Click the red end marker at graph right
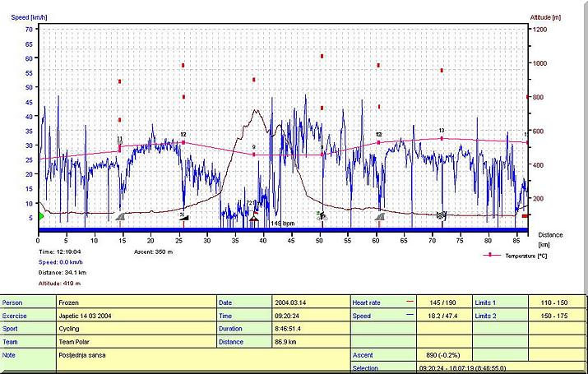Screen dimensions: 588x374 pyautogui.click(x=525, y=216)
